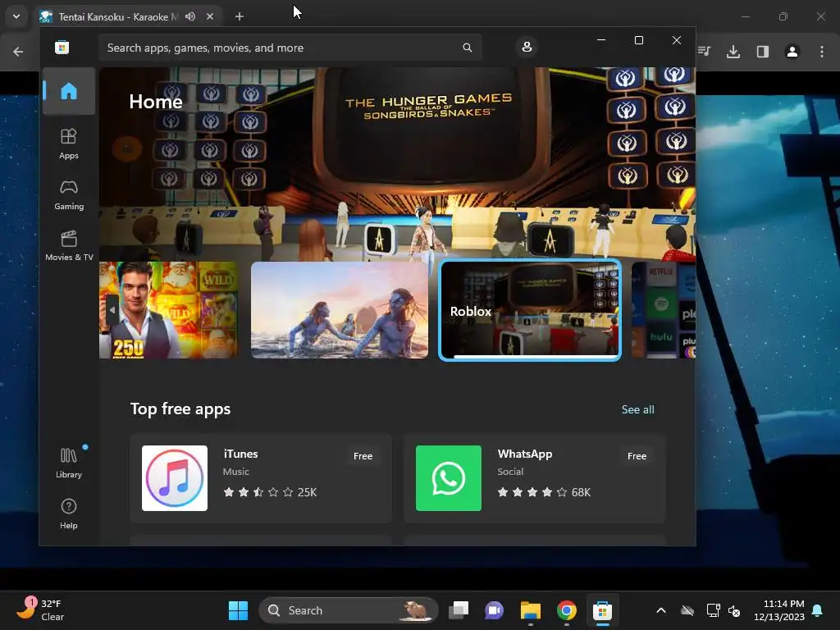Select the Avatar movie carousel thumbnail
Viewport: 840px width, 630px height.
point(340,309)
